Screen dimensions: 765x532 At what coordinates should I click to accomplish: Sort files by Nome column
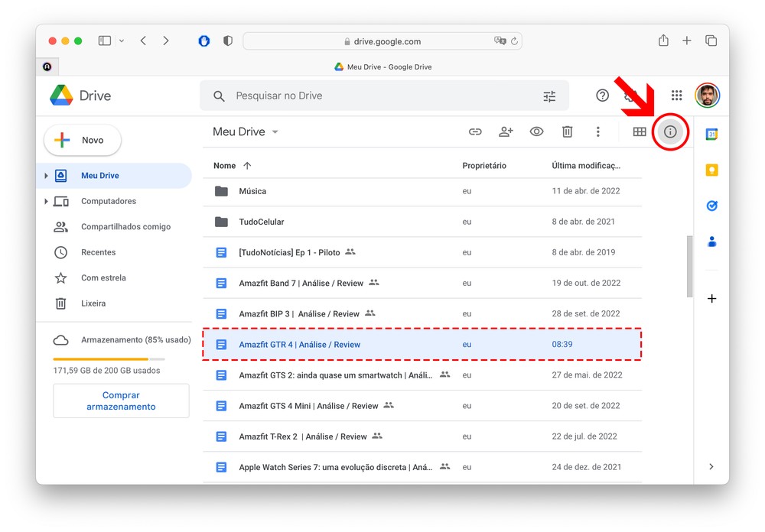tap(224, 166)
